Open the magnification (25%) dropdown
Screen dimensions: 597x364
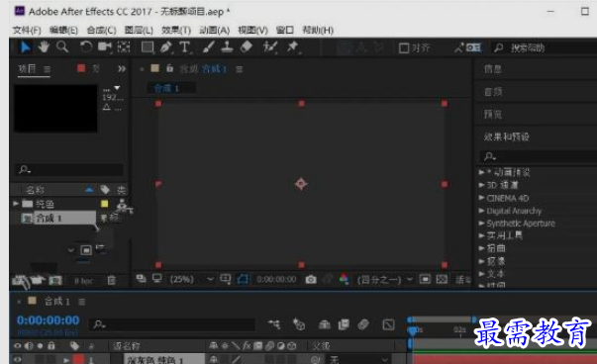tap(191, 280)
